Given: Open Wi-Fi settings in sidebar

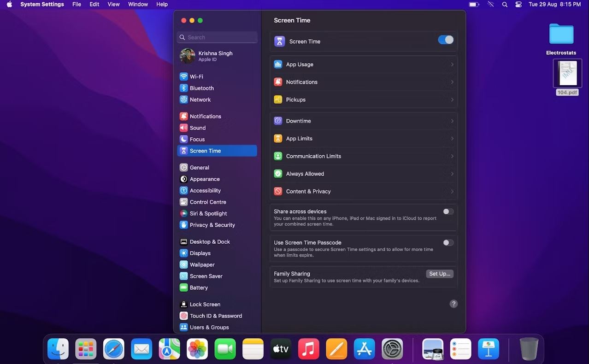Looking at the screenshot, I should [x=183, y=76].
